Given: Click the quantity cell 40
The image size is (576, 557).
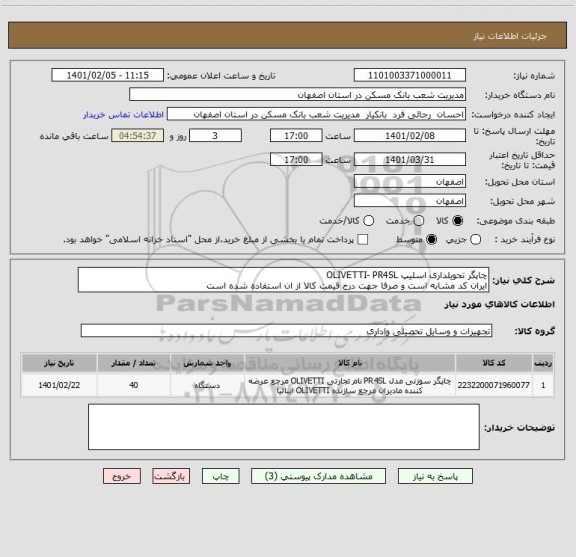Looking at the screenshot, I should (134, 385).
